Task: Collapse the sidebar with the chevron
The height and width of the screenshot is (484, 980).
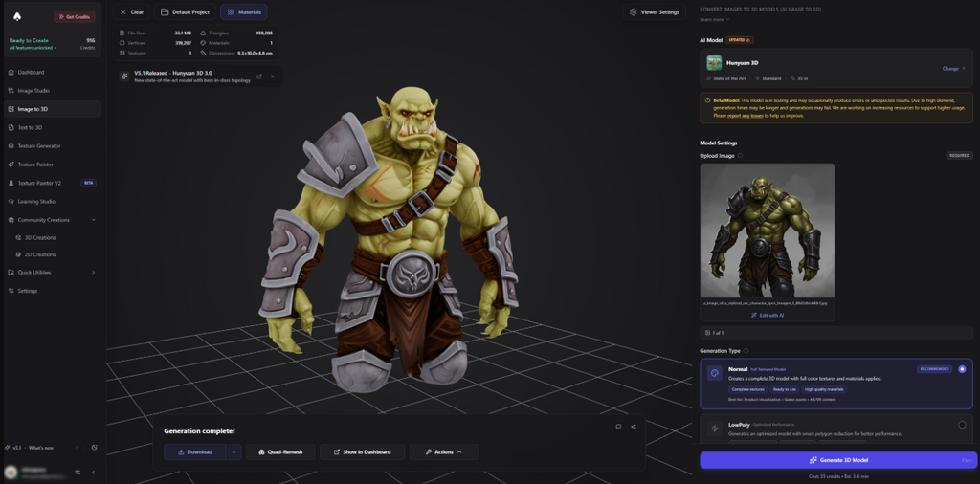Action: (93, 473)
